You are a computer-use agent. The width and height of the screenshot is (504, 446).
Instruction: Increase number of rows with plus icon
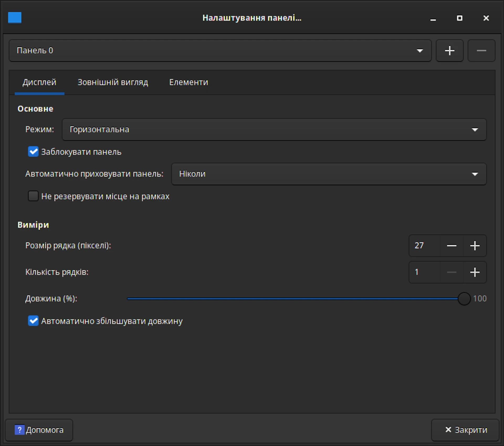[x=475, y=272]
